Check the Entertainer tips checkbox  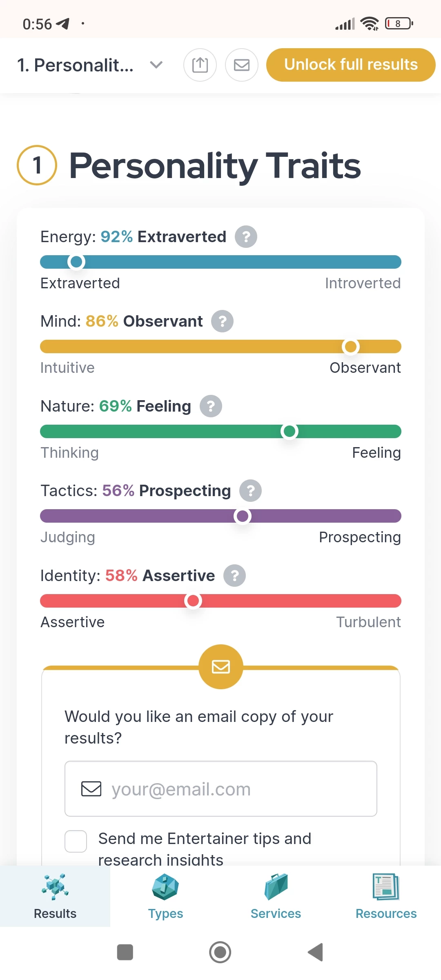[76, 841]
